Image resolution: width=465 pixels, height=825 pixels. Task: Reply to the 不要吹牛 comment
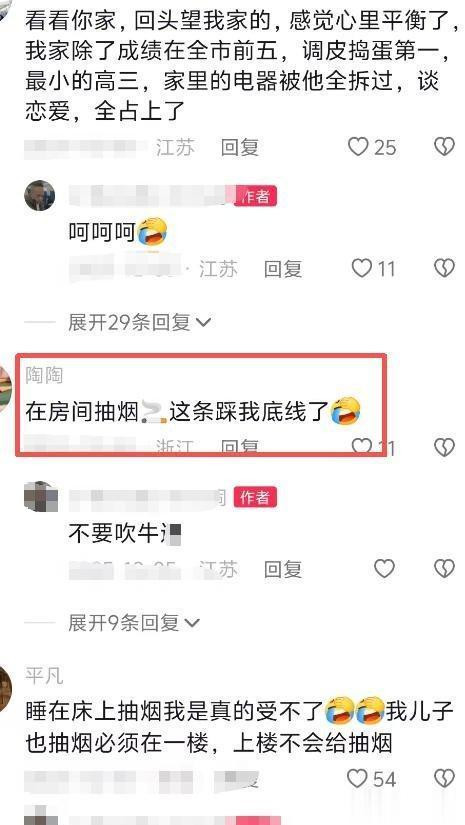[283, 569]
